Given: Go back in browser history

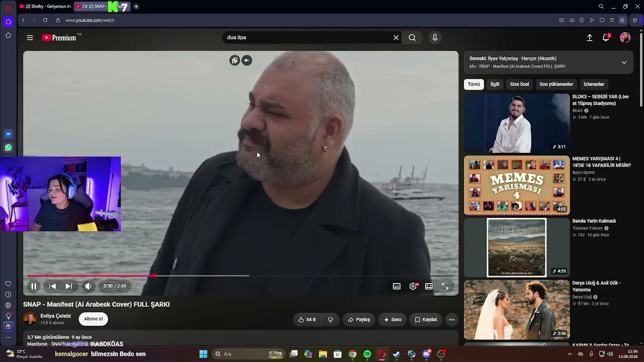Looking at the screenshot, I should pos(23,20).
